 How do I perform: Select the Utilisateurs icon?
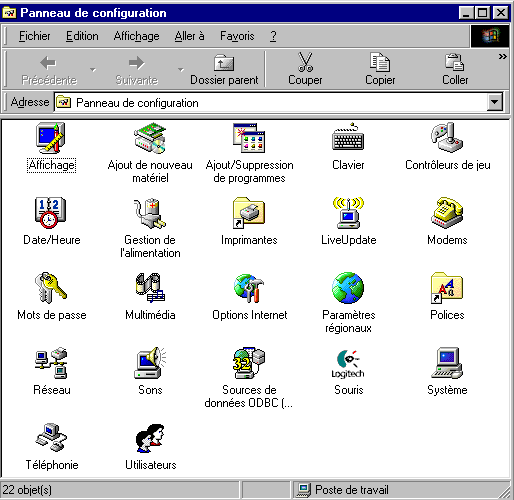coord(150,438)
